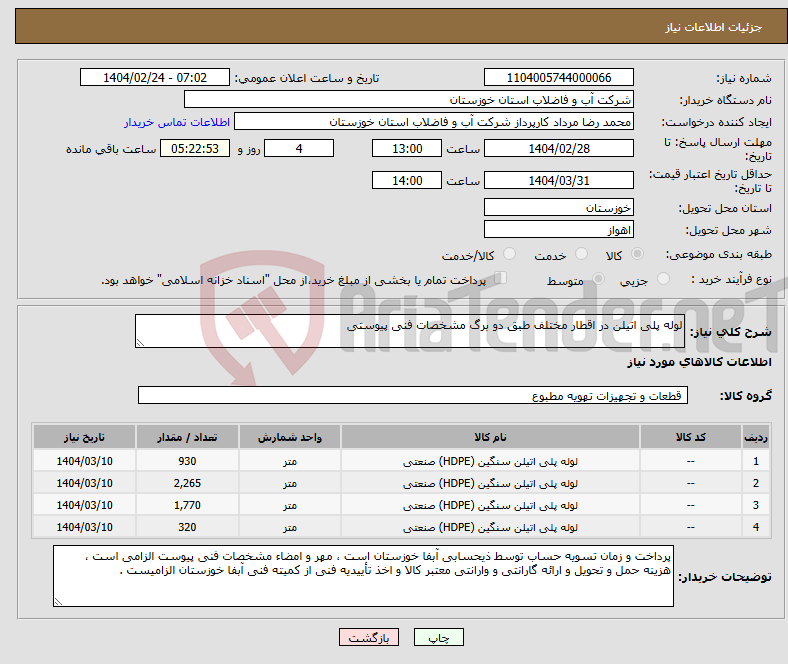
Task: Click the نام کالا column header
Action: pos(490,438)
